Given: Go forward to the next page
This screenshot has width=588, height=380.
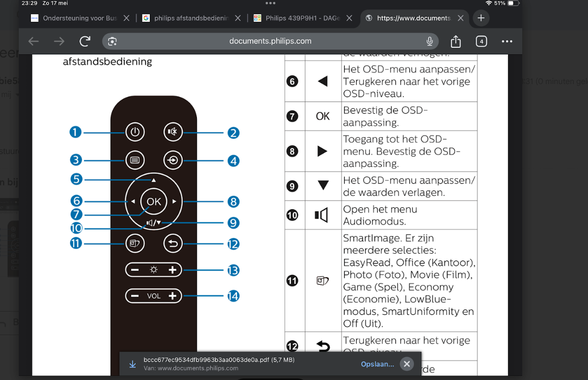Looking at the screenshot, I should click(59, 41).
